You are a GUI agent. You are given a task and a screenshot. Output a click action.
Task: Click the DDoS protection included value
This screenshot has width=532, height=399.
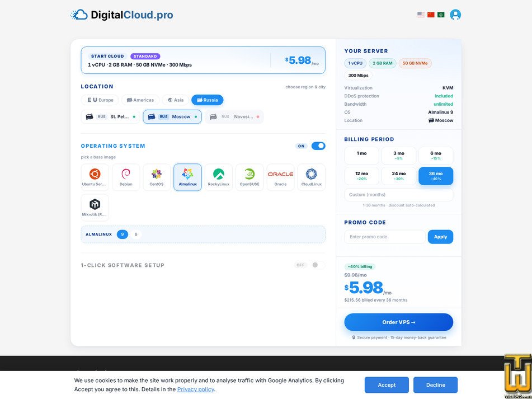pyautogui.click(x=444, y=96)
